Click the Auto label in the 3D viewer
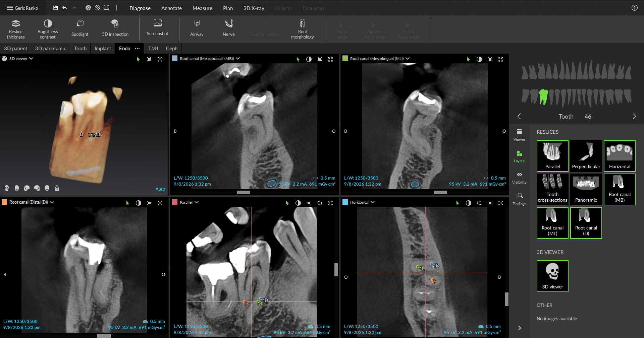644x338 pixels. pos(160,189)
